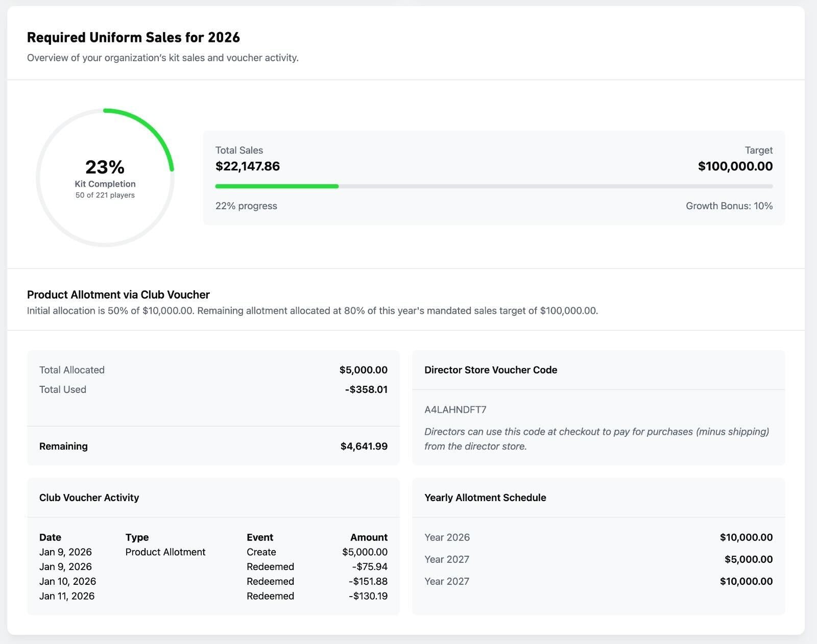Click the Date column header
The width and height of the screenshot is (817, 644).
coord(50,537)
